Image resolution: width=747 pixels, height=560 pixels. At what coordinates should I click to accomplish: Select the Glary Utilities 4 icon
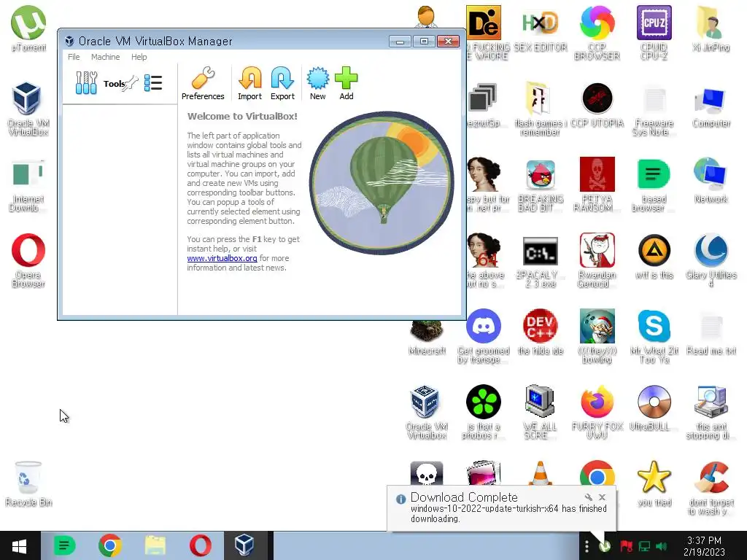click(x=711, y=260)
